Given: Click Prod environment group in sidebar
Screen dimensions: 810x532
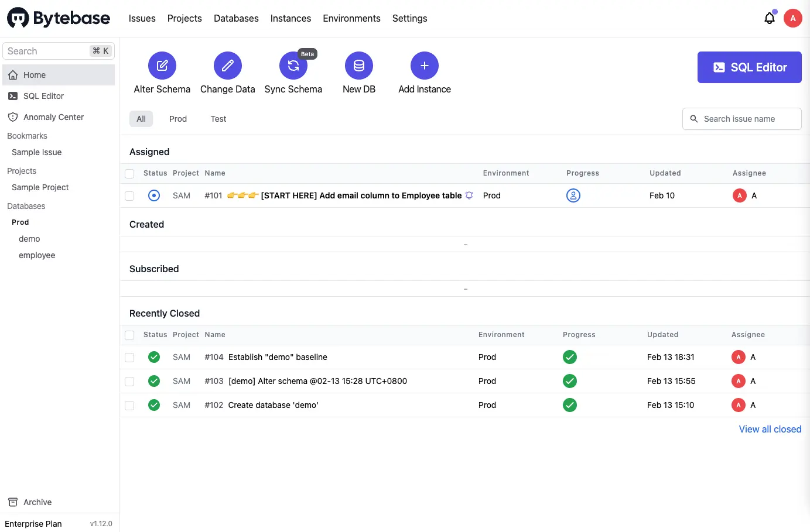Looking at the screenshot, I should point(20,222).
